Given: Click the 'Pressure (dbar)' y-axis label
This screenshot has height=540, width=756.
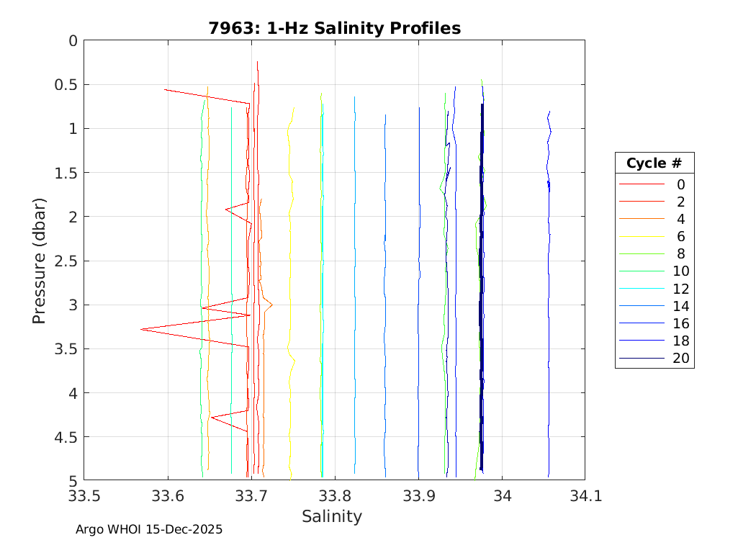Looking at the screenshot, I should click(x=40, y=260).
